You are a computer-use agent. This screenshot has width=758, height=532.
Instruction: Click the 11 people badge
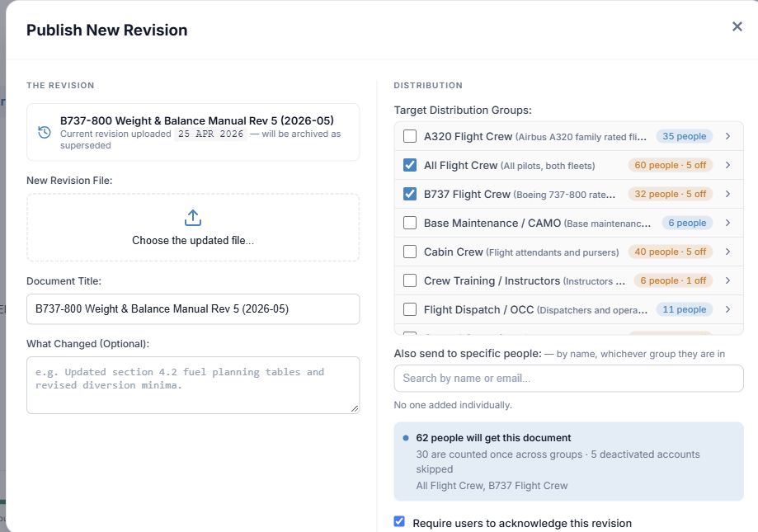pos(684,309)
